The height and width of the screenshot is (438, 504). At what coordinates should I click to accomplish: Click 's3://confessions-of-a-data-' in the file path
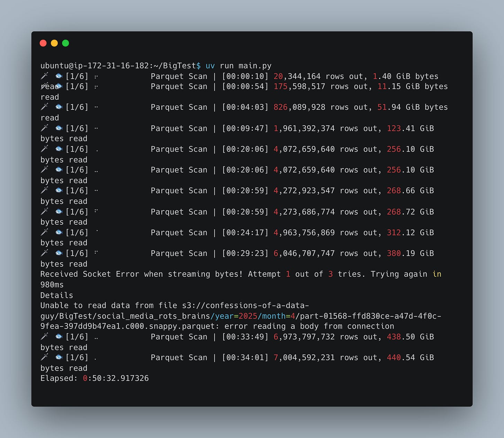coord(245,306)
